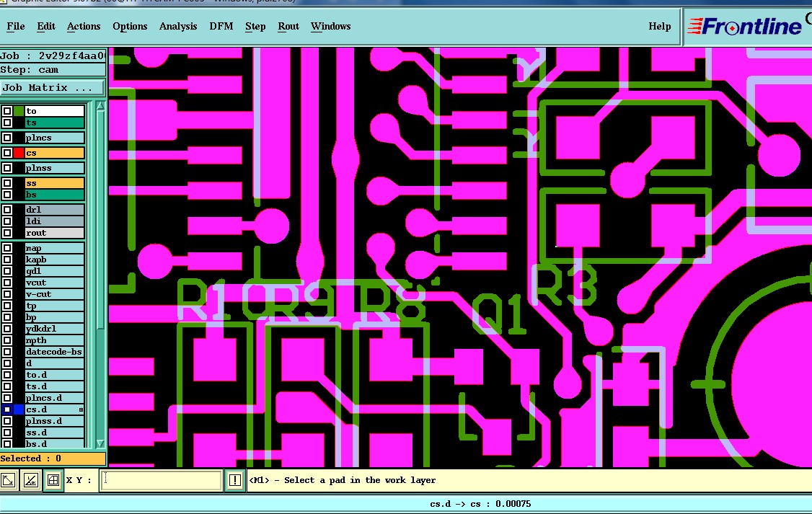Click the Frontline logo
This screenshot has width=812, height=514.
coord(745,27)
